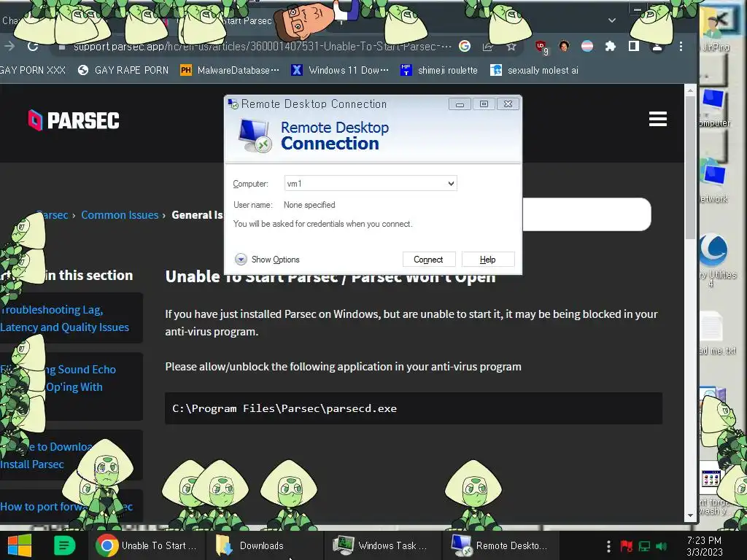Click the Parsec logo
This screenshot has width=747, height=560.
point(74,120)
